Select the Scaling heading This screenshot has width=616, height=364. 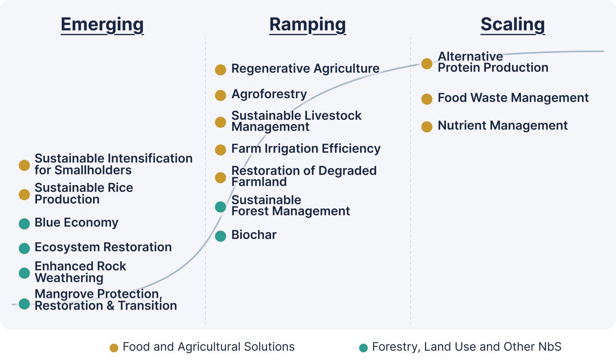pos(512,25)
